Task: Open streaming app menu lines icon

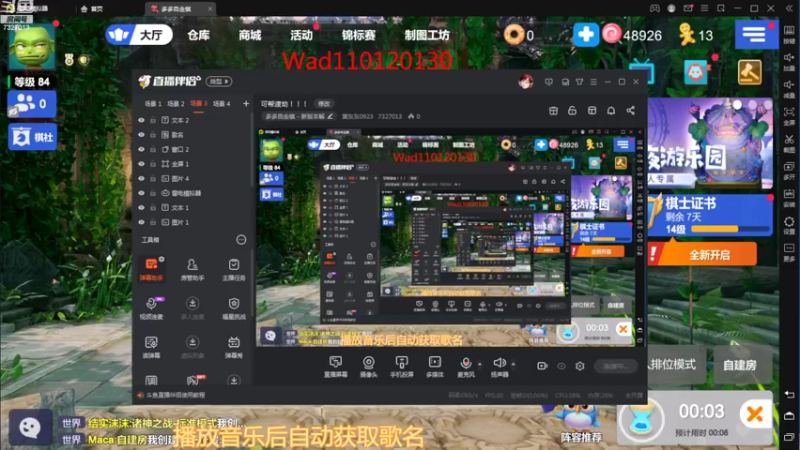Action: 593,82
